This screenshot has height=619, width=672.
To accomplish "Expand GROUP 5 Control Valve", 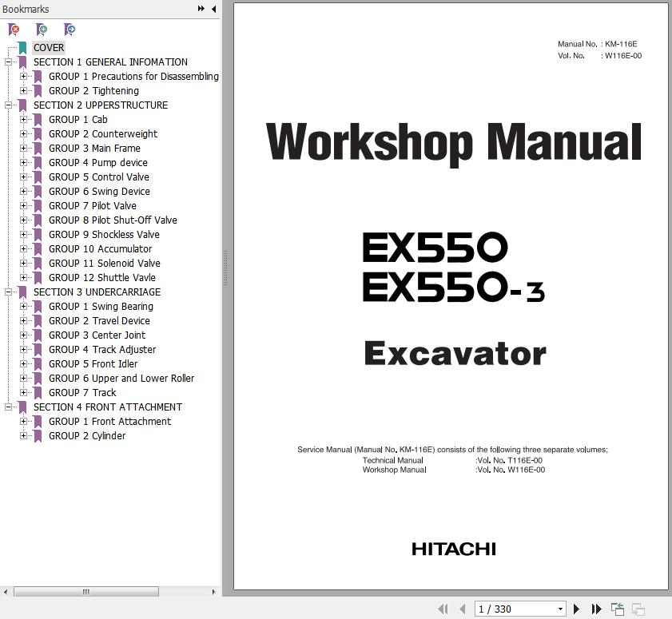I will point(23,177).
